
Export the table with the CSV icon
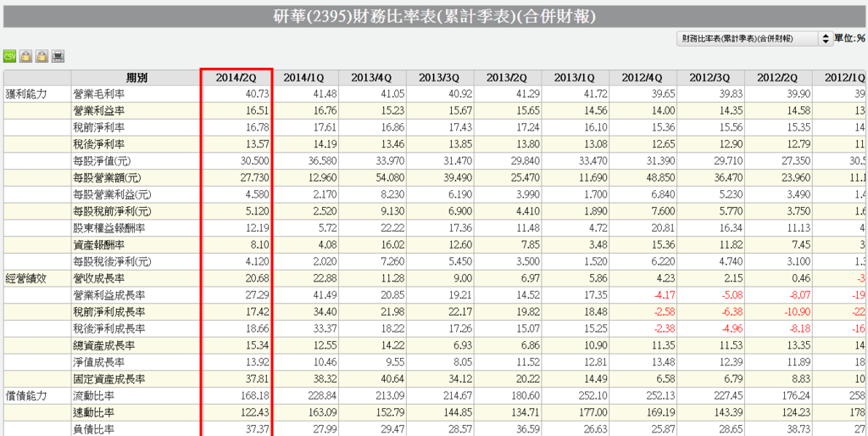pos(9,57)
